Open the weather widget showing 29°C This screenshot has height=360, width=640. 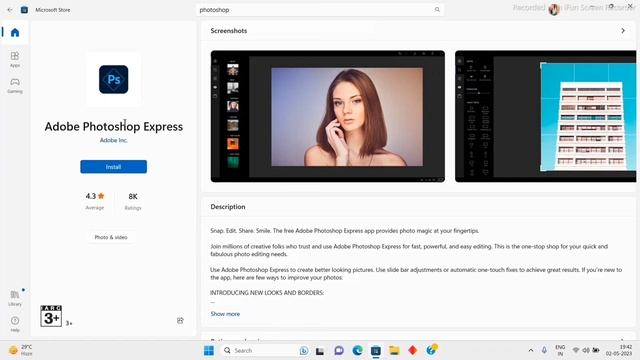point(20,350)
